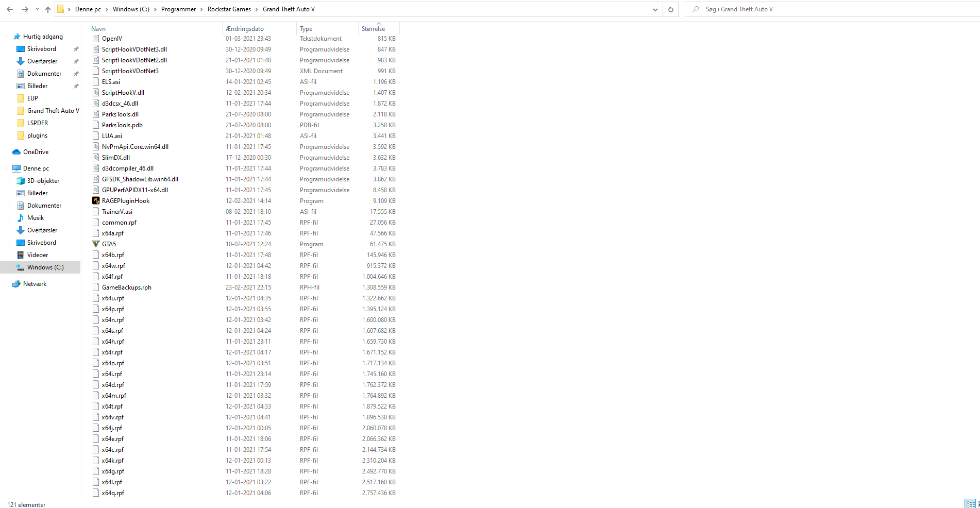Click Programmer in the address breadcrumb
This screenshot has width=980, height=508.
[178, 9]
